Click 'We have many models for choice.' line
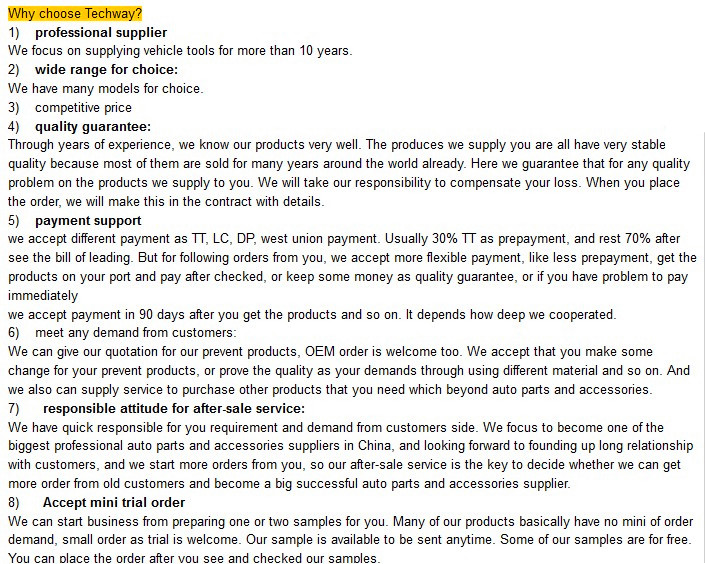 106,88
